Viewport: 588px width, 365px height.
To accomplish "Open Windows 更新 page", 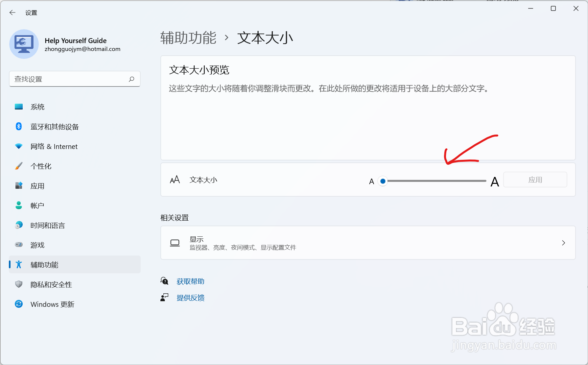I will pos(75,304).
